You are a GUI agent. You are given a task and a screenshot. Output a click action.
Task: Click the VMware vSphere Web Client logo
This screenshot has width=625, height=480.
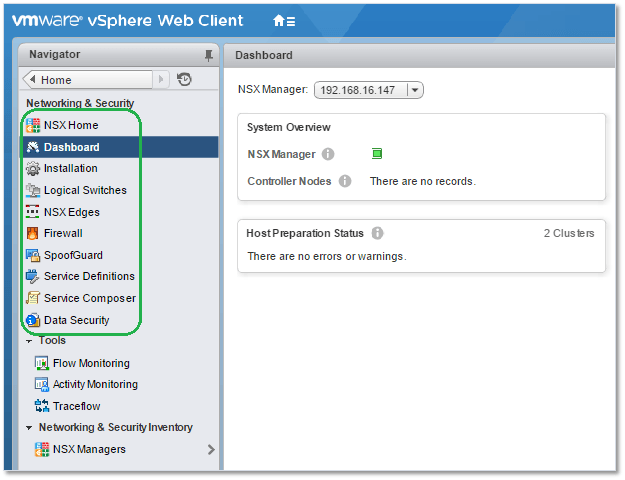point(128,21)
